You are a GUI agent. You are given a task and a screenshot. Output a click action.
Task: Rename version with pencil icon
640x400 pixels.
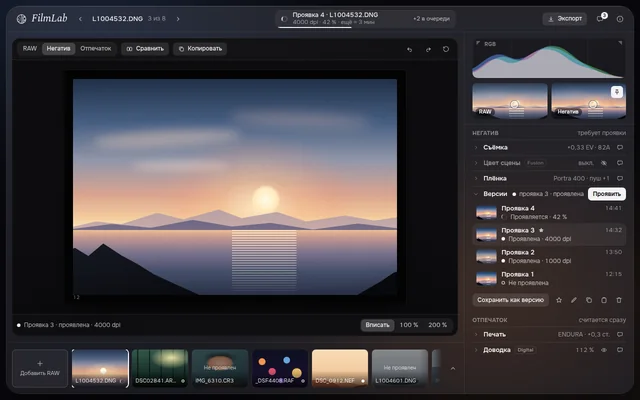coord(574,300)
